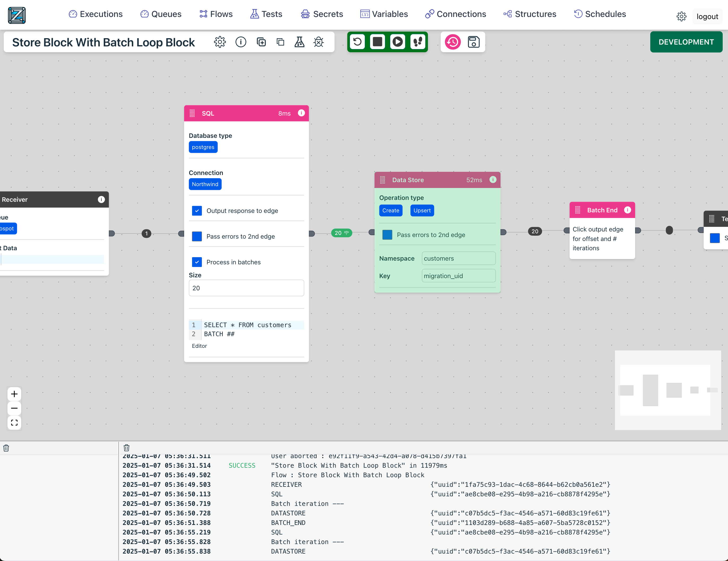728x561 pixels.
Task: Click the minimap in the bottom-right of canvas
Action: [x=668, y=390]
